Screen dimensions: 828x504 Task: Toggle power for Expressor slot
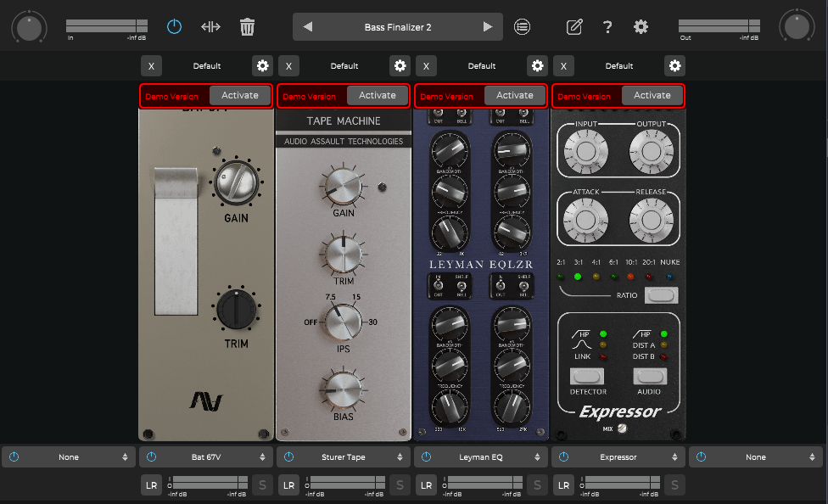pyautogui.click(x=563, y=457)
